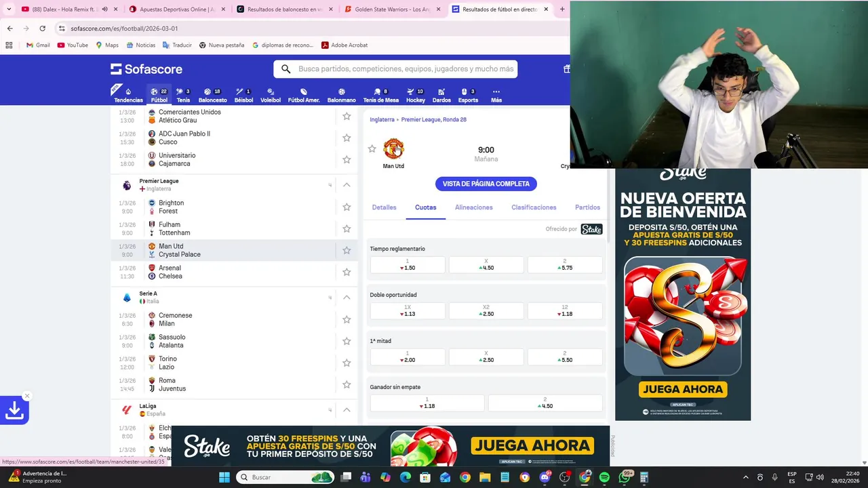Select 1ª mitad away odds 5.50
The width and height of the screenshot is (868, 488).
pos(565,357)
